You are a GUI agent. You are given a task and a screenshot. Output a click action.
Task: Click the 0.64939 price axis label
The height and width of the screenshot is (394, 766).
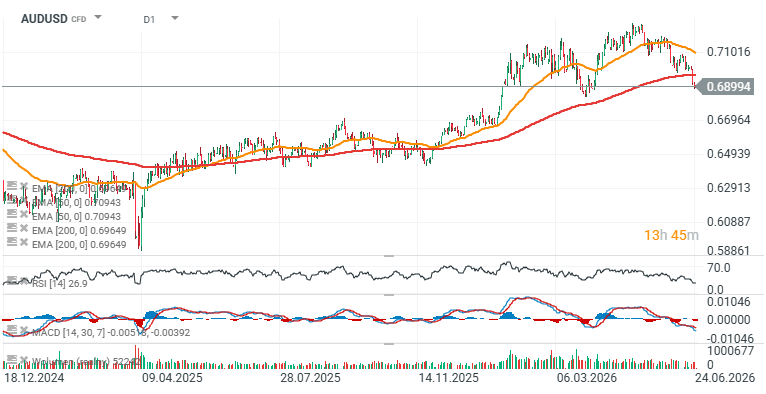click(x=728, y=154)
